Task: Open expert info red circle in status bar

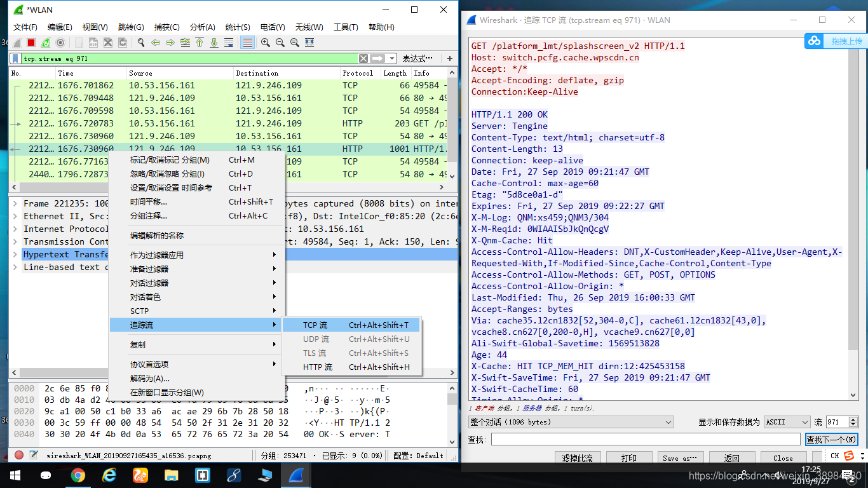Action: [x=19, y=455]
